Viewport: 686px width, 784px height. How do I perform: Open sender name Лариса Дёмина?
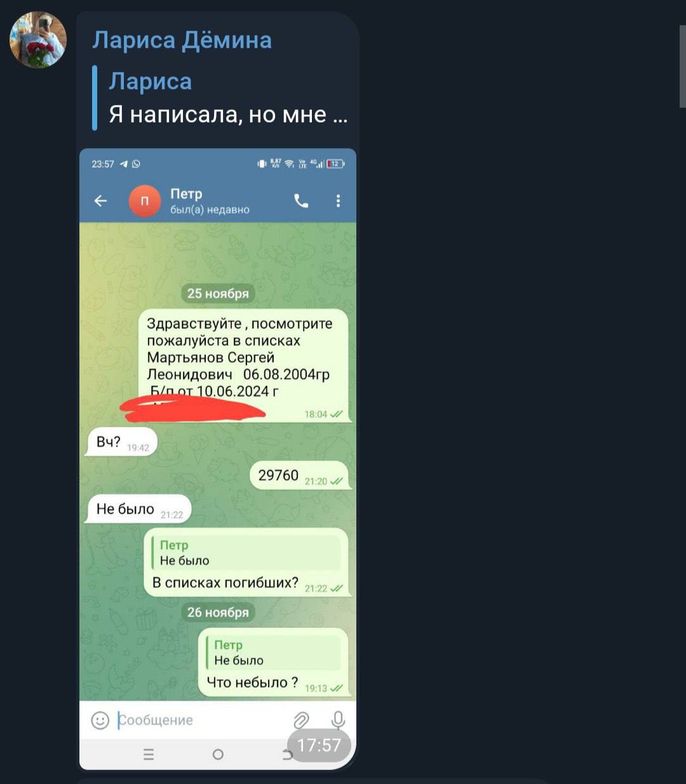182,40
